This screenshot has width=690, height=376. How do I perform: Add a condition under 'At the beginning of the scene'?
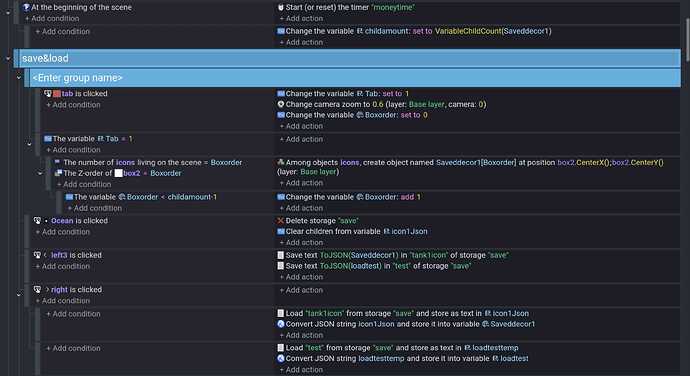pos(52,18)
